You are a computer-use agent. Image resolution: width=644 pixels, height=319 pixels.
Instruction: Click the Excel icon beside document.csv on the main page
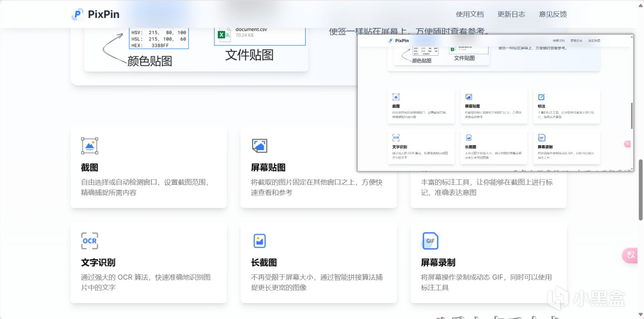point(223,34)
